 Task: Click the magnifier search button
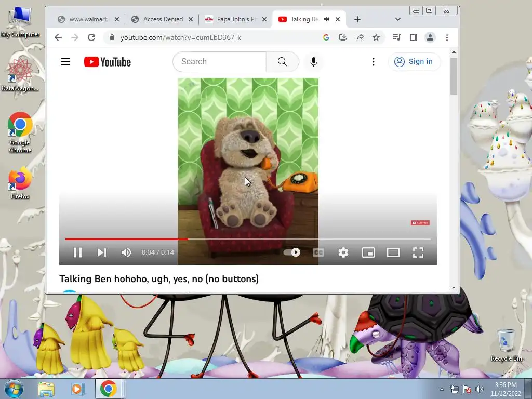pos(282,62)
